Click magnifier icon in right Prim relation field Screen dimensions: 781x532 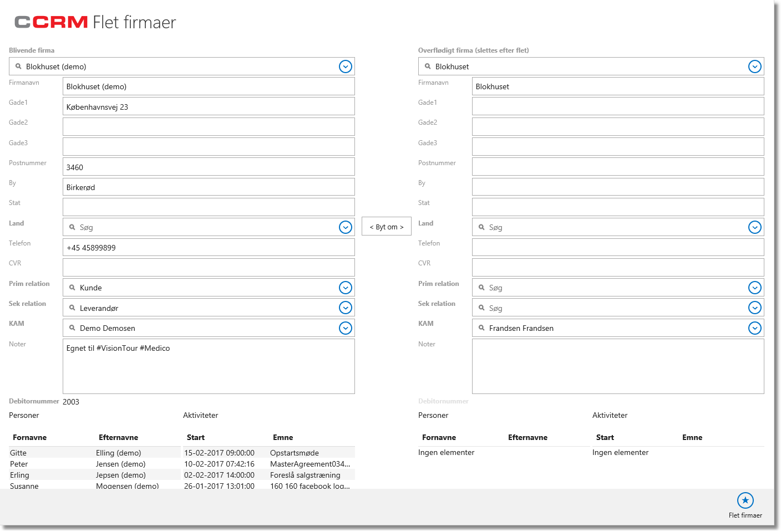pos(481,288)
